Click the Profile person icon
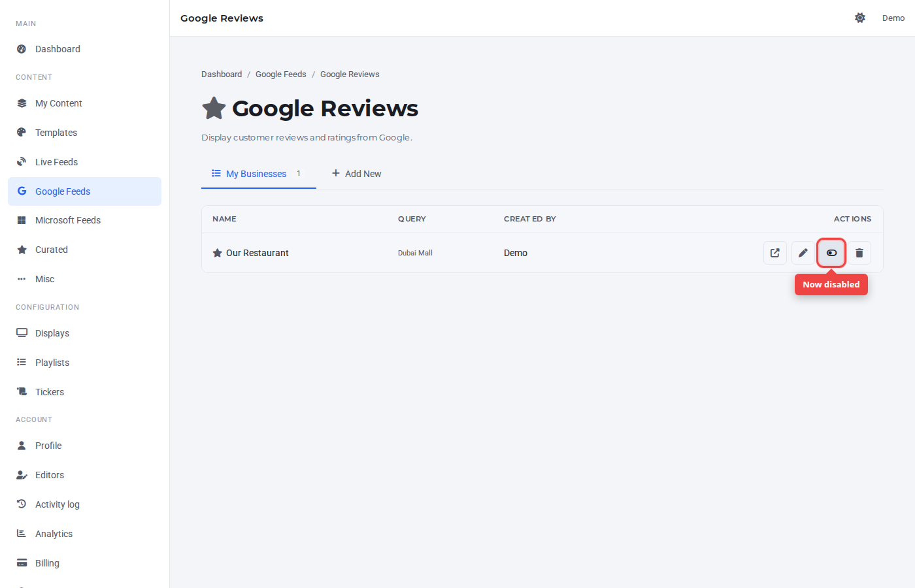 coord(22,446)
